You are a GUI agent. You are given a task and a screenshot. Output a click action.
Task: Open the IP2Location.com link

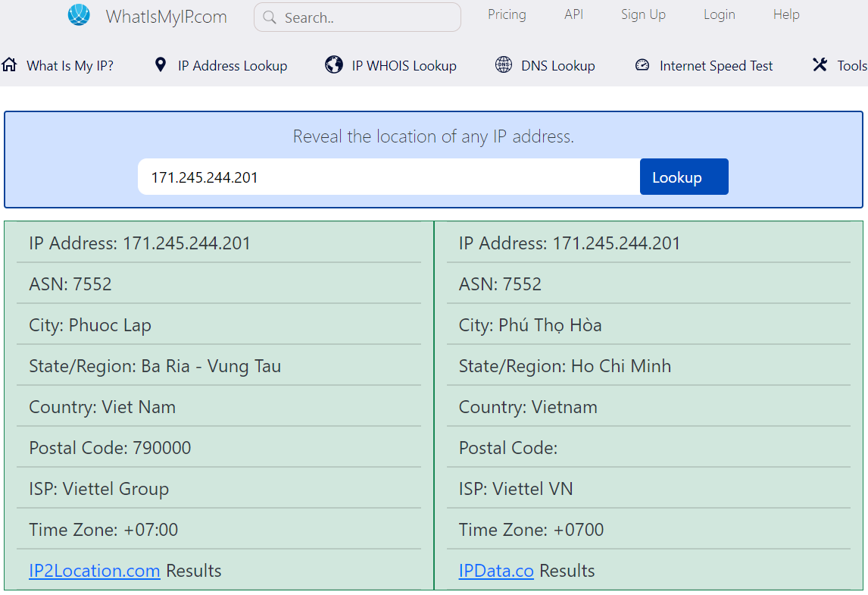(x=94, y=571)
